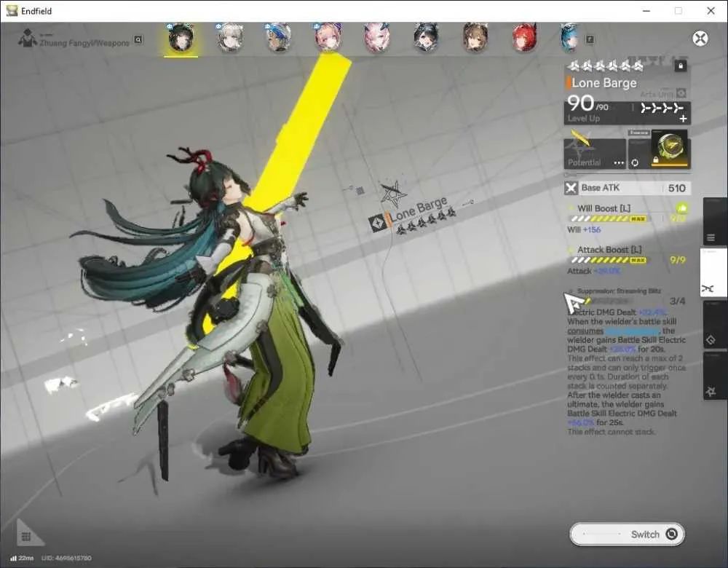728x568 pixels.
Task: Select the dark-haired Zhuang Fangyi portrait
Action: (x=181, y=37)
